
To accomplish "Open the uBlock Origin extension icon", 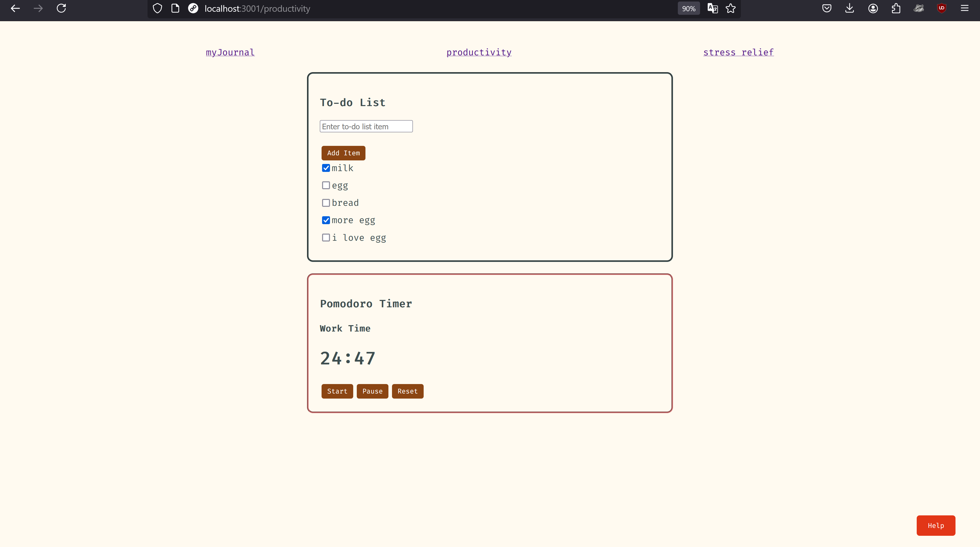I will pos(941,8).
